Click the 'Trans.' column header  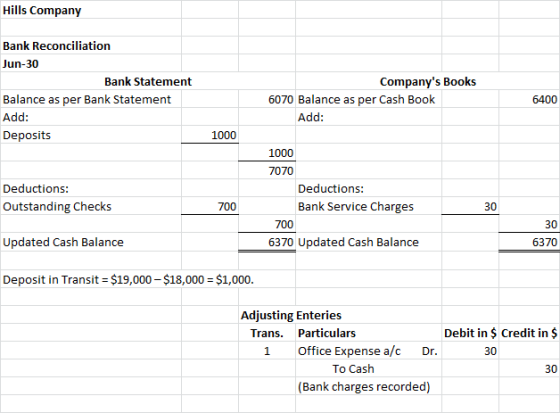click(x=267, y=333)
